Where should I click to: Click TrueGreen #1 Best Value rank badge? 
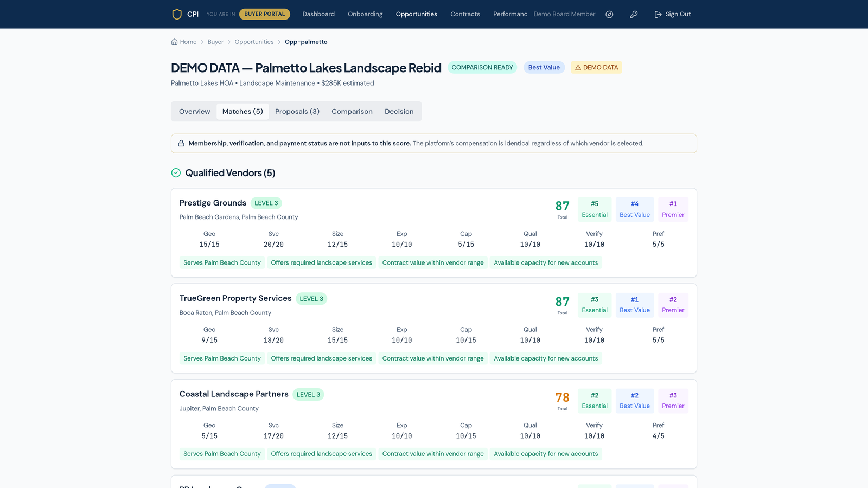click(635, 305)
